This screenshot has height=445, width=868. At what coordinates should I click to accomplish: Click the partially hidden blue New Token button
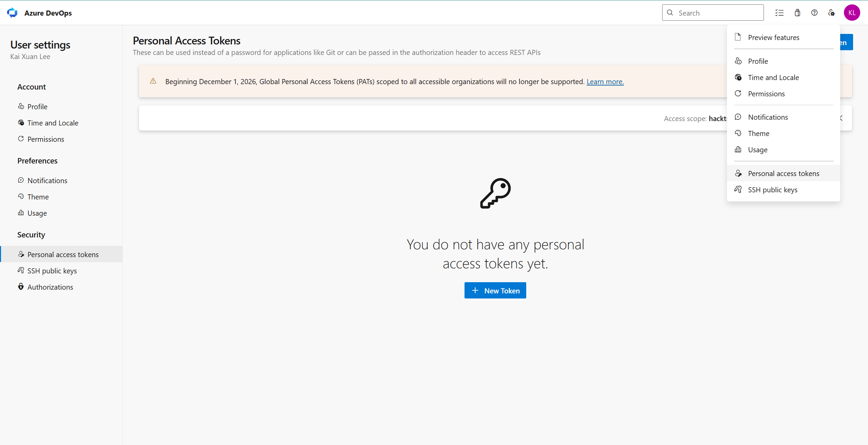tap(846, 42)
